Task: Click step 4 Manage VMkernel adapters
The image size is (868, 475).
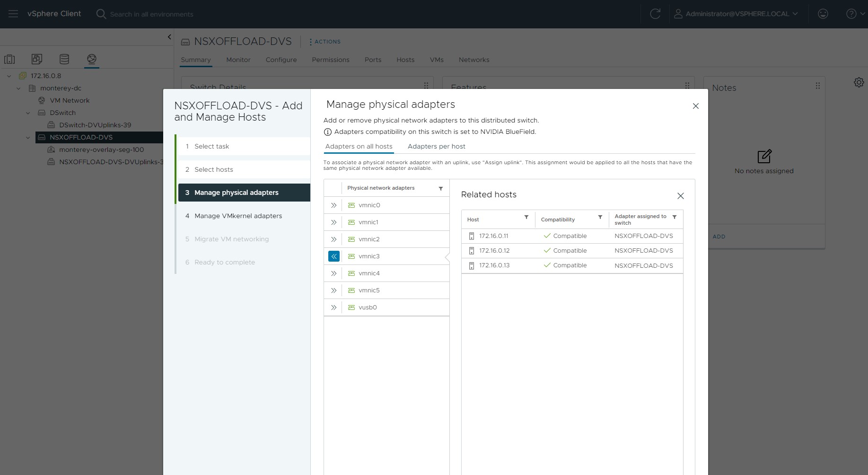Action: (238, 216)
